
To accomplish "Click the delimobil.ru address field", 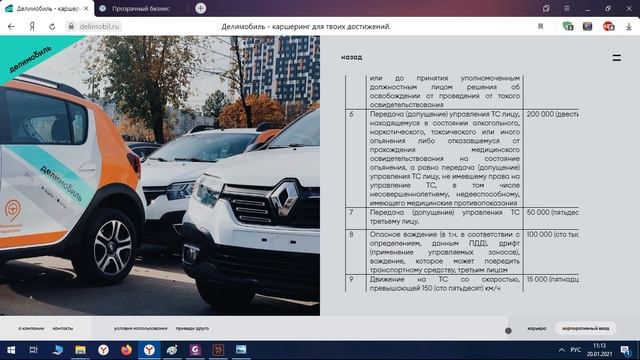I will pyautogui.click(x=99, y=26).
